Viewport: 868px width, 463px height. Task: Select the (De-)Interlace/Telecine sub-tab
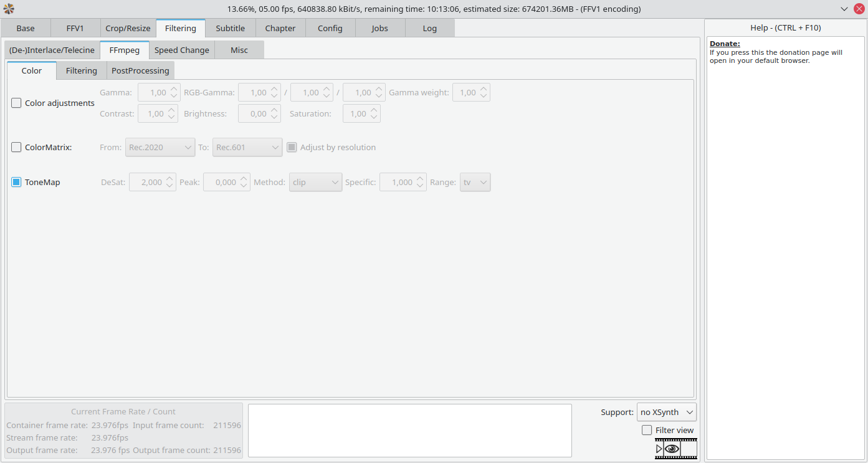52,50
